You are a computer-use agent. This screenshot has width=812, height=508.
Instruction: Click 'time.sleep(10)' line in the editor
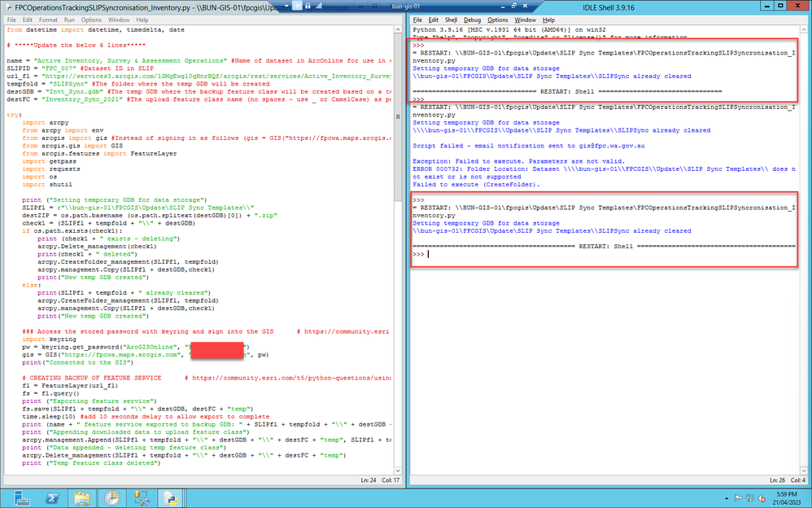146,417
